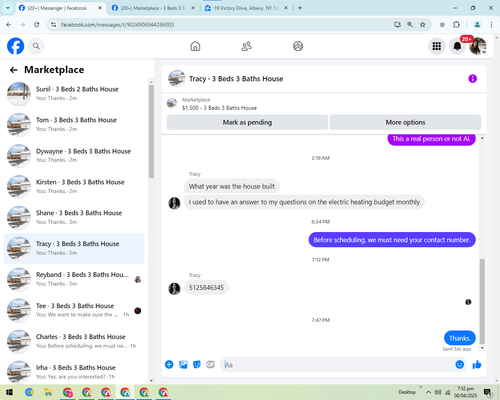Click Mark as pending button
The height and width of the screenshot is (400, 500).
pos(247,122)
